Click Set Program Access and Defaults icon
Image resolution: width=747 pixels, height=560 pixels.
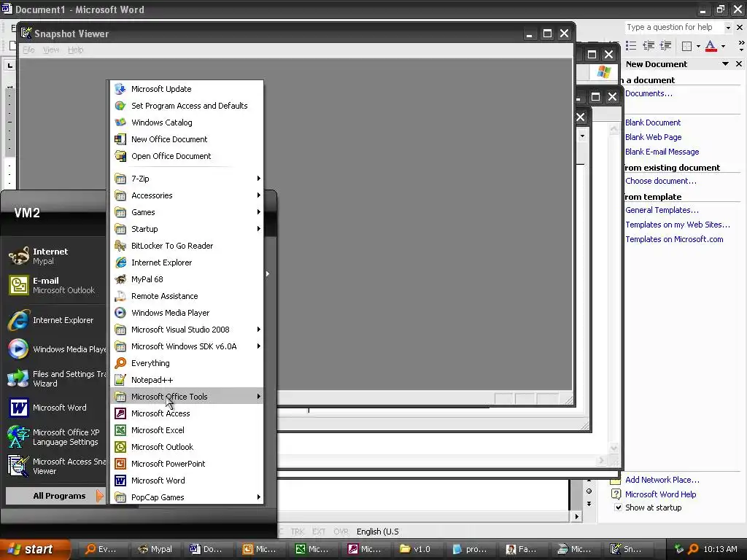point(120,106)
